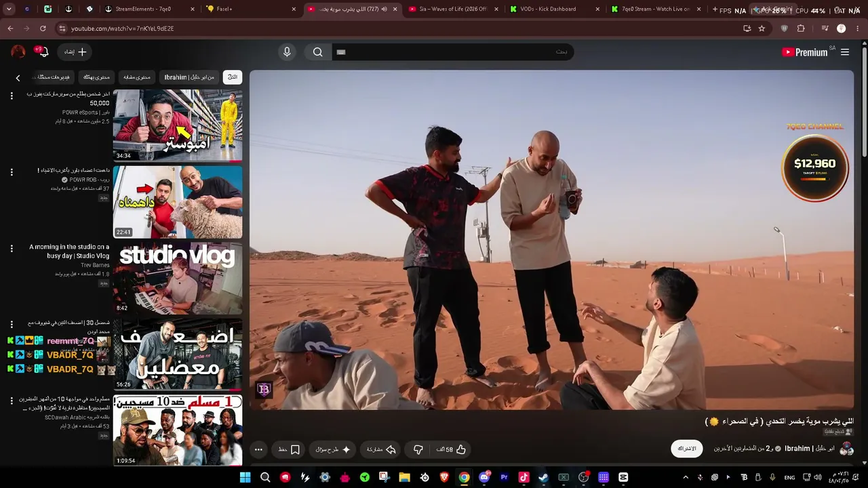Open options for the POWR ROB sheep video
The width and height of the screenshot is (868, 488).
[12, 172]
